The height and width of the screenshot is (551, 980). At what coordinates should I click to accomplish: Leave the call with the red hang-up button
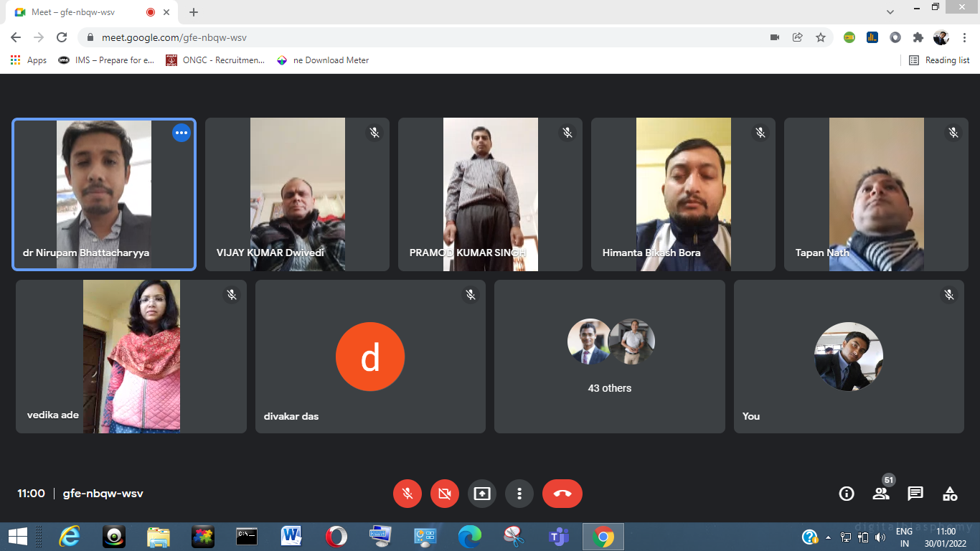pos(562,494)
